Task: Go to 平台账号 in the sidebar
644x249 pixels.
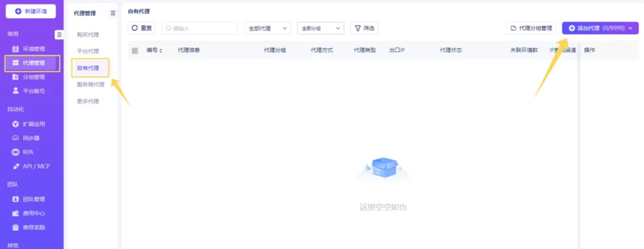Action: (34, 91)
